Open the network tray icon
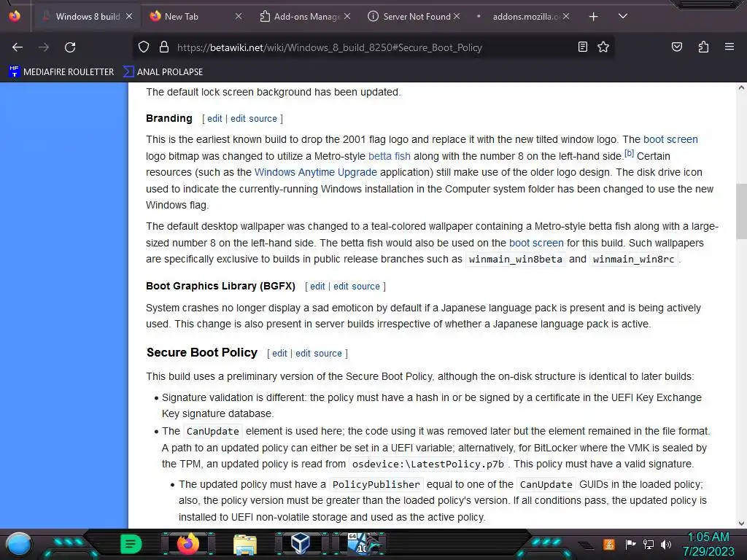The image size is (747, 560). [x=649, y=544]
